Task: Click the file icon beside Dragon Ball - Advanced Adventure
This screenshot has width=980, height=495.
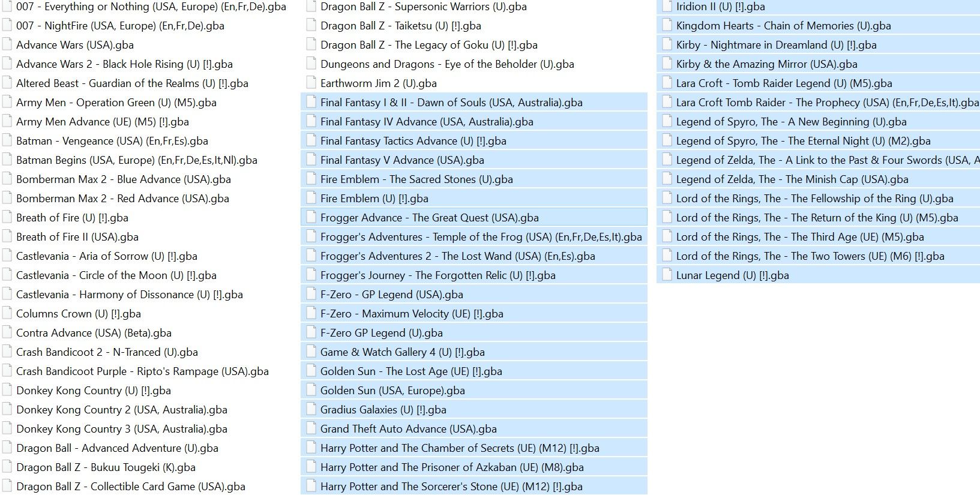Action: [7, 448]
